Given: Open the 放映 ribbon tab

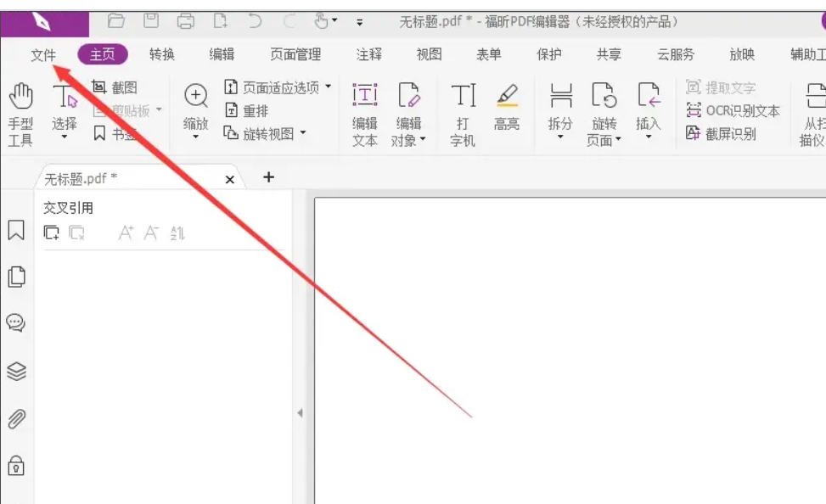Looking at the screenshot, I should click(x=742, y=54).
